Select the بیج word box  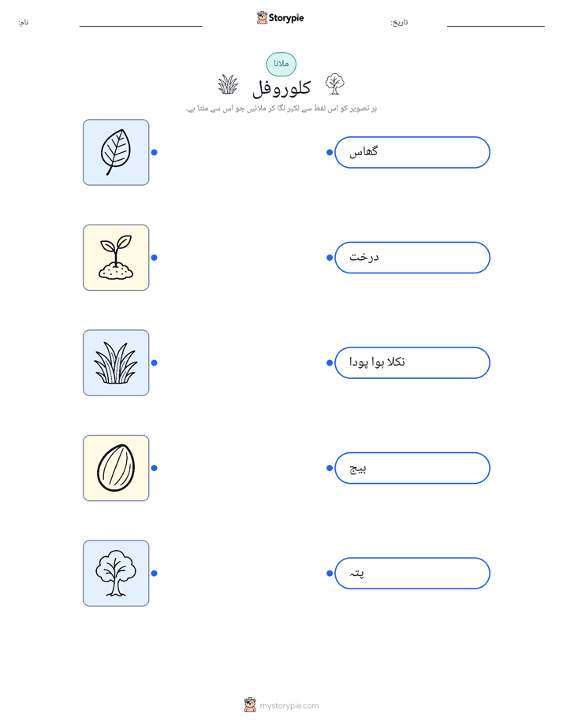412,468
